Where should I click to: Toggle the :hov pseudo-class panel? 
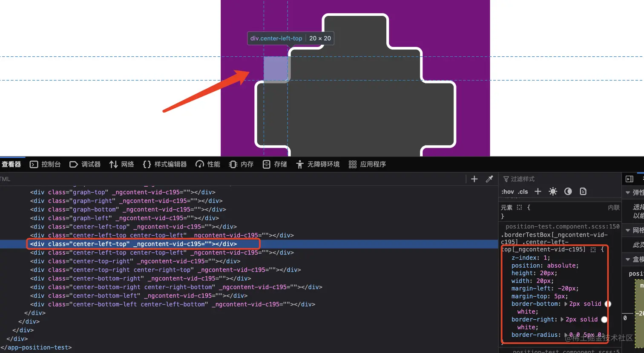coord(508,191)
